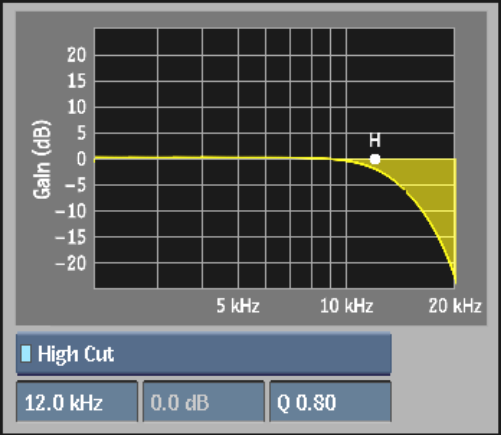Click the -5 gain scale label
This screenshot has width=501, height=435.
76,185
